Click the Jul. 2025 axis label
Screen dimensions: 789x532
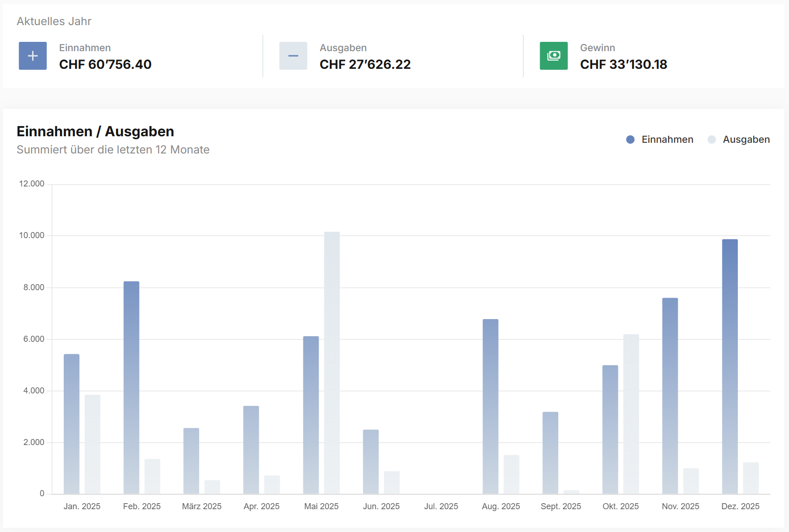pyautogui.click(x=441, y=506)
